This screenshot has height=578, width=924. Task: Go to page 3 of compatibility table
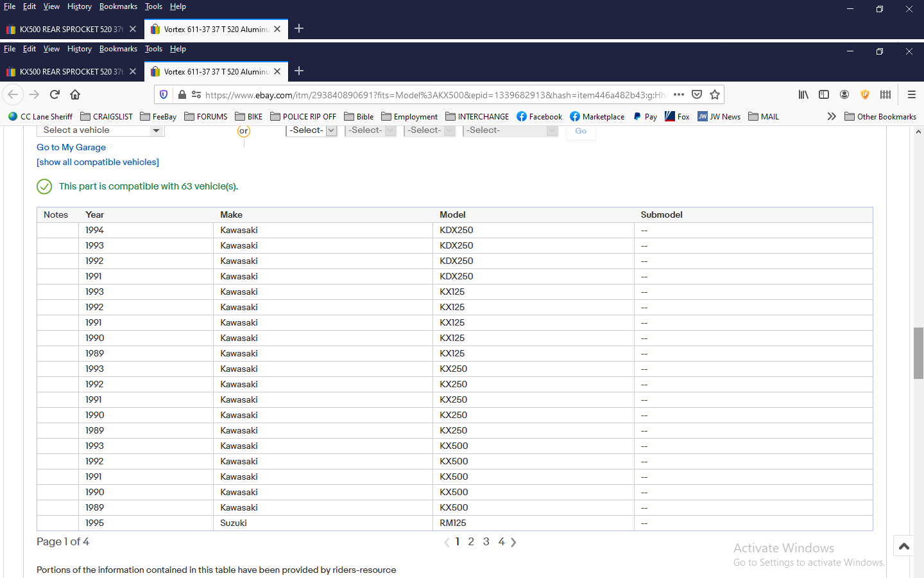pos(486,542)
